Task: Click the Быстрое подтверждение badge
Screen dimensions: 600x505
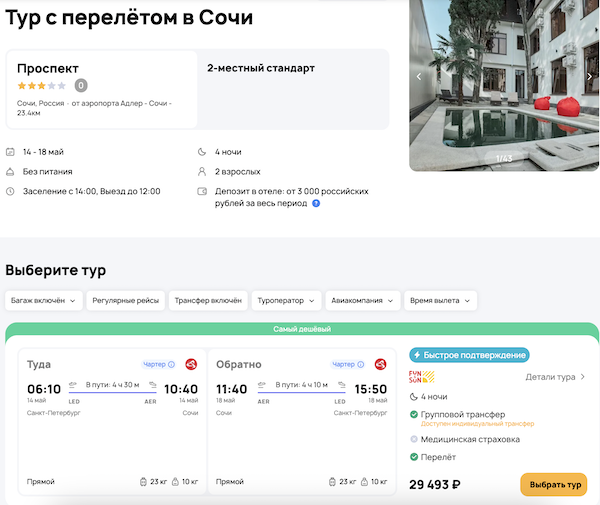Action: (x=469, y=355)
